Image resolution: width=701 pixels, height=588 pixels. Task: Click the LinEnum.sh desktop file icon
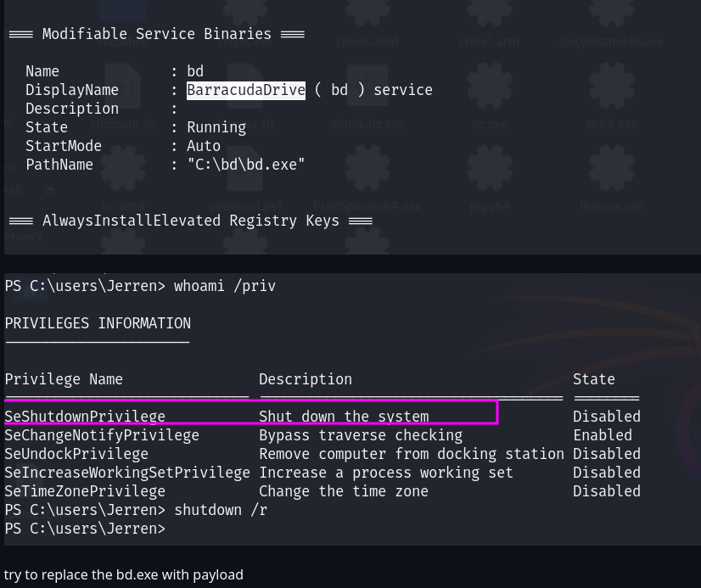(123, 98)
